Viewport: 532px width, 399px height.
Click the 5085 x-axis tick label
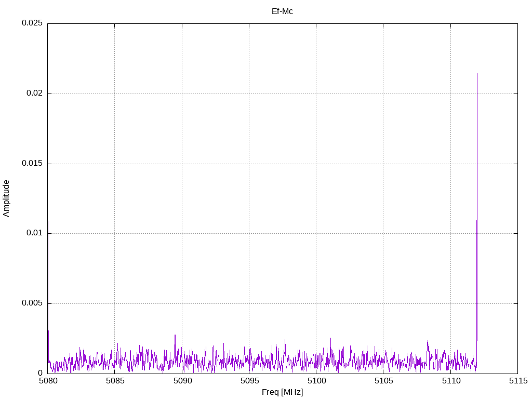click(x=115, y=381)
